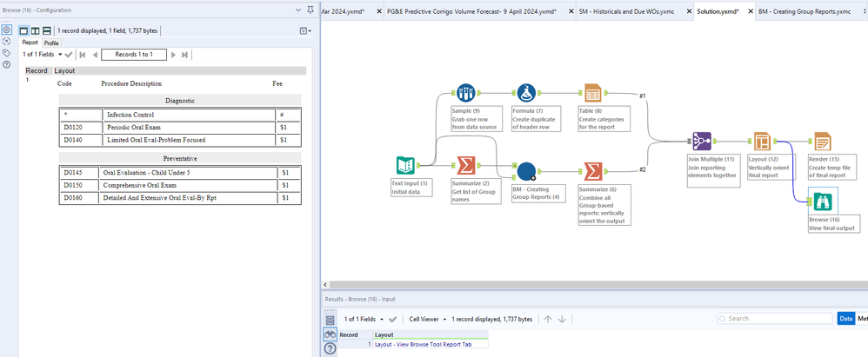Click the Preventative group header
The height and width of the screenshot is (357, 868).
[180, 158]
